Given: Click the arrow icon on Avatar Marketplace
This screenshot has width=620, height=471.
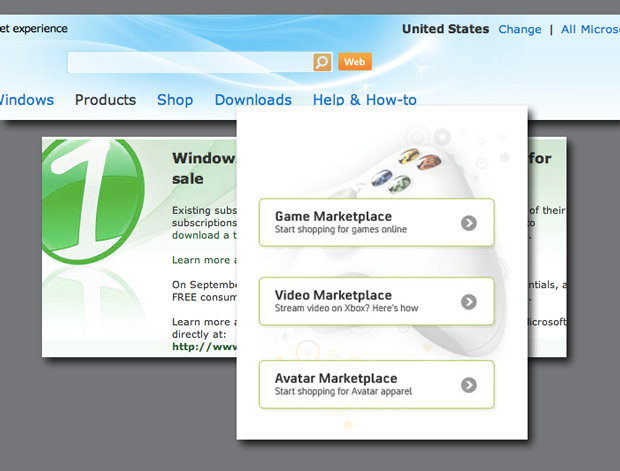Looking at the screenshot, I should pyautogui.click(x=469, y=385).
